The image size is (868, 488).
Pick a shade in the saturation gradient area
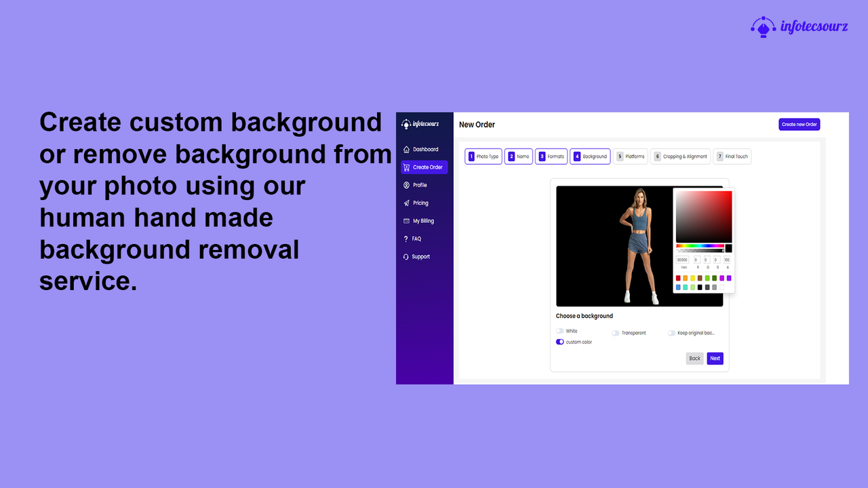tap(704, 216)
